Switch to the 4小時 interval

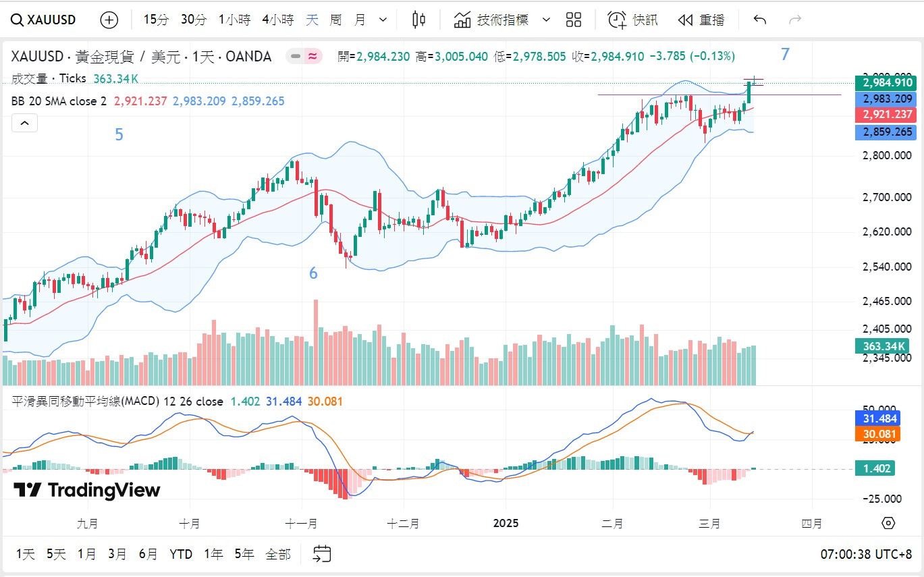[x=277, y=20]
